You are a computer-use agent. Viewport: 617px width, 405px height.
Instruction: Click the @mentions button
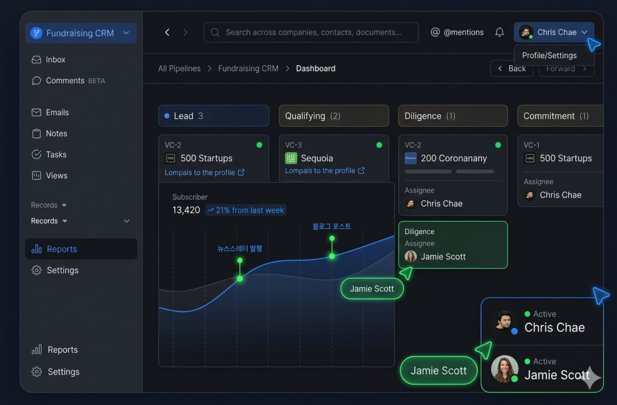(x=457, y=32)
